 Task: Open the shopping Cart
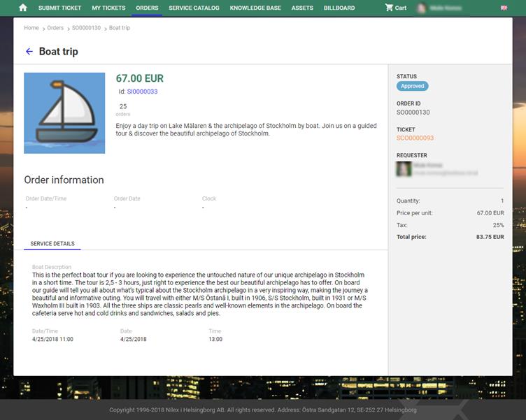pyautogui.click(x=395, y=8)
